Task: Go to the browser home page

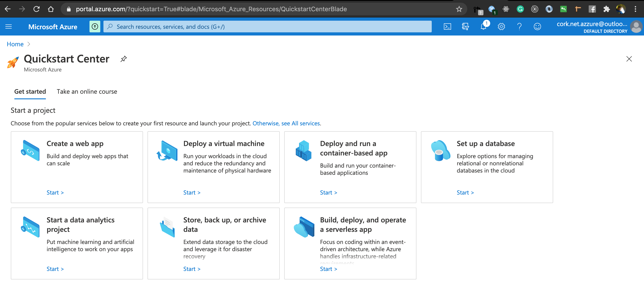Action: tap(51, 9)
